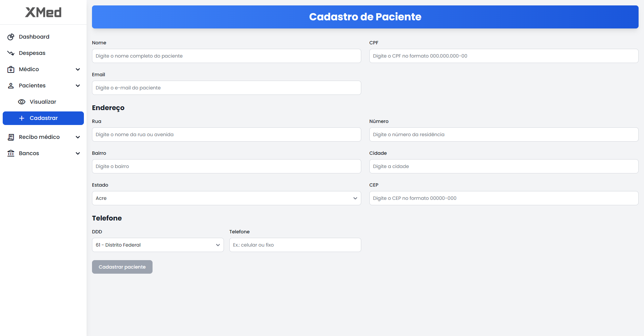Screen dimensions: 644x336
Task: Click the Pacientes person icon
Action: click(11, 86)
